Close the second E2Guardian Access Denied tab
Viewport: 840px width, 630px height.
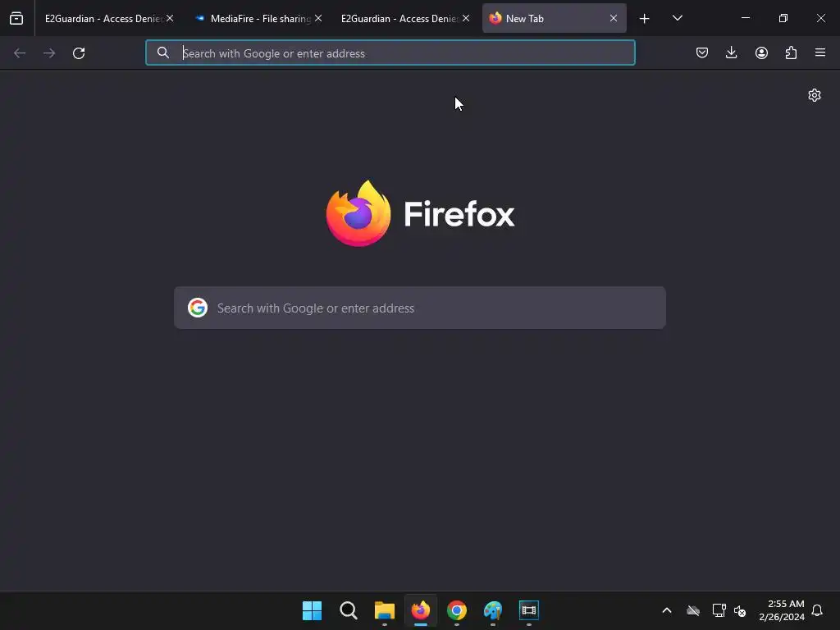[466, 18]
